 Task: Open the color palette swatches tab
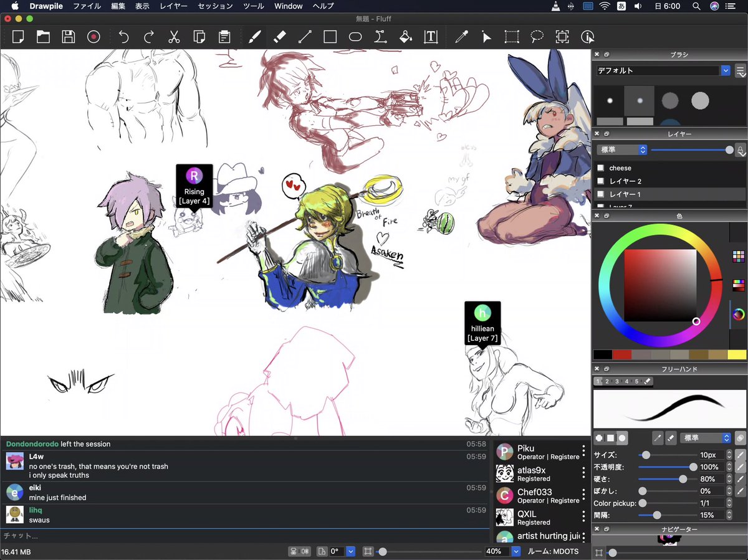739,256
